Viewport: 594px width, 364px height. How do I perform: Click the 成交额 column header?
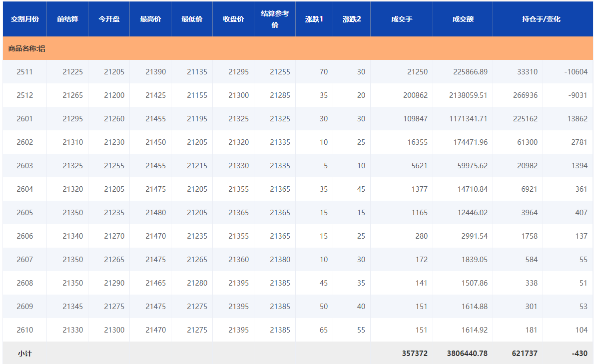click(x=463, y=19)
